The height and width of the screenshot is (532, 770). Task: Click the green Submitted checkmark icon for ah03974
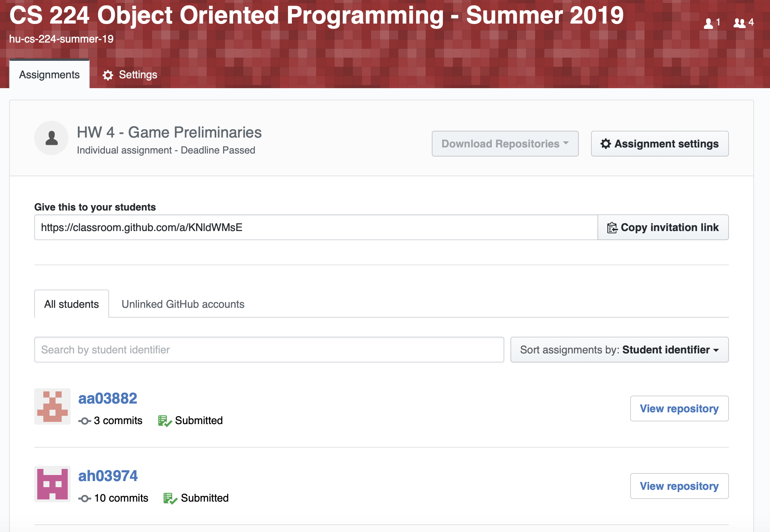click(x=170, y=498)
